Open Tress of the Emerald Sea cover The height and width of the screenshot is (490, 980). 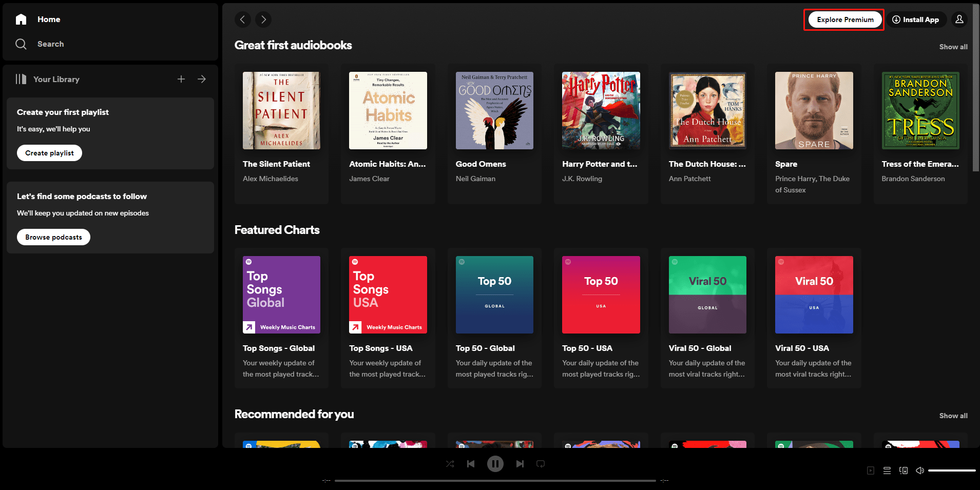(x=920, y=110)
